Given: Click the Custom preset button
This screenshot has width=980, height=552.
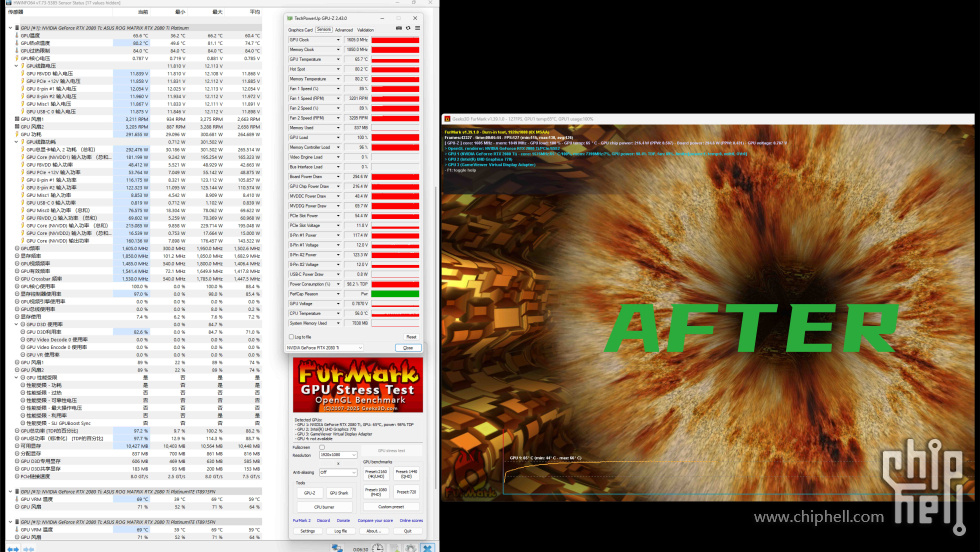Looking at the screenshot, I should [391, 507].
